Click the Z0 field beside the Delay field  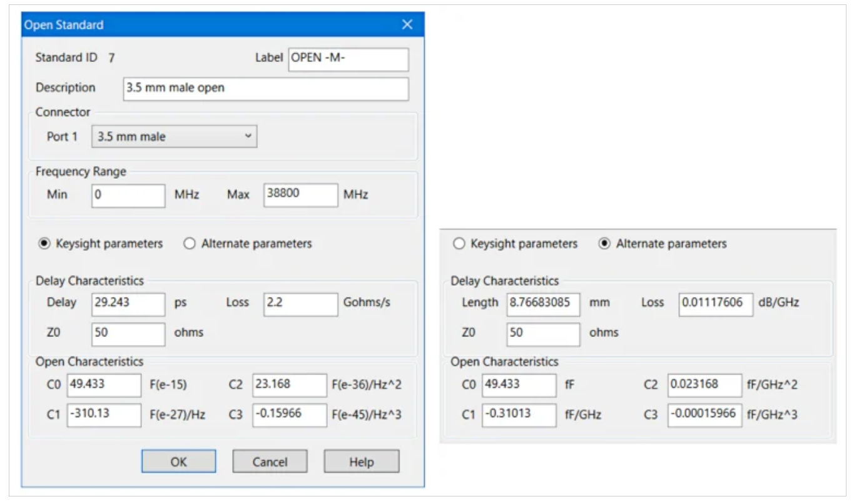(x=128, y=333)
